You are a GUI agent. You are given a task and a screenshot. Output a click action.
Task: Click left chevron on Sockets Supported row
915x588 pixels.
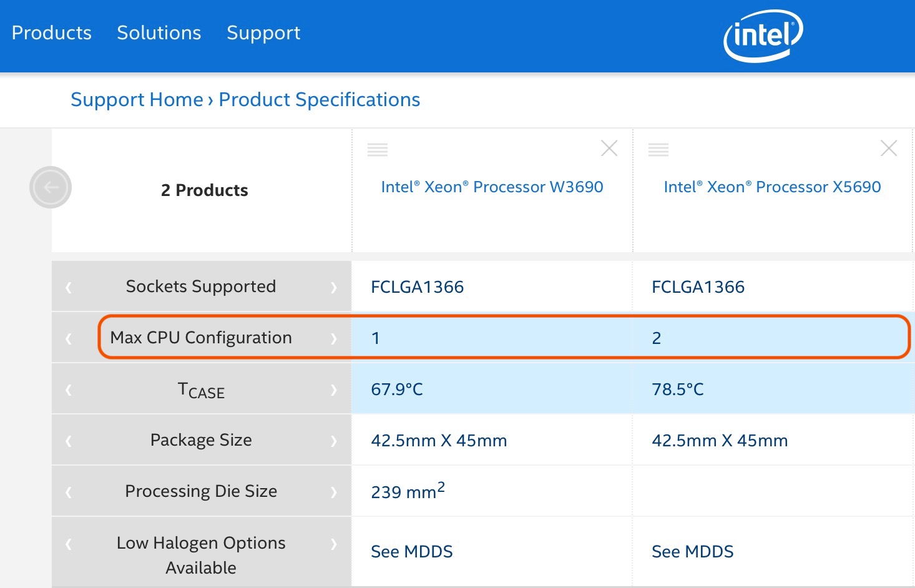coord(69,287)
